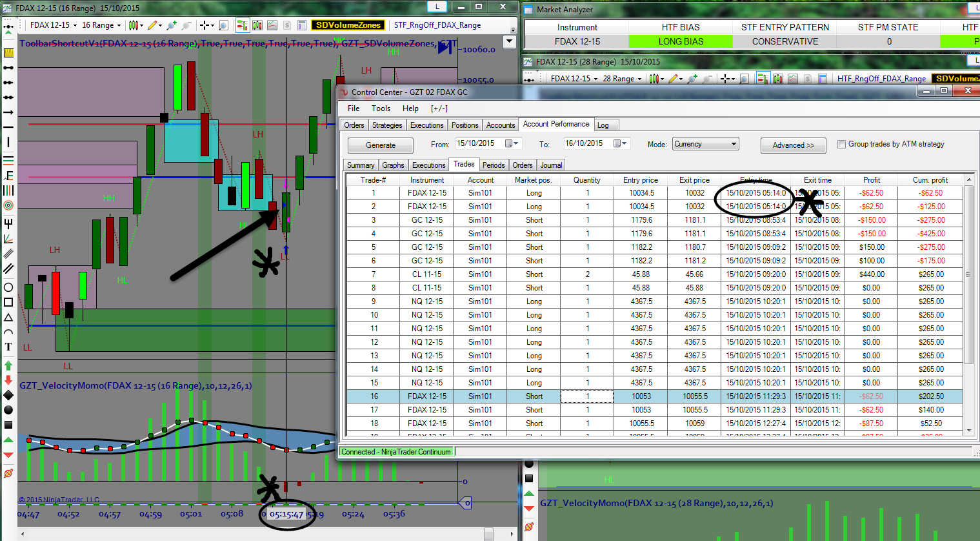Click the SDVolumeZones button on 16 Range chart

click(348, 25)
